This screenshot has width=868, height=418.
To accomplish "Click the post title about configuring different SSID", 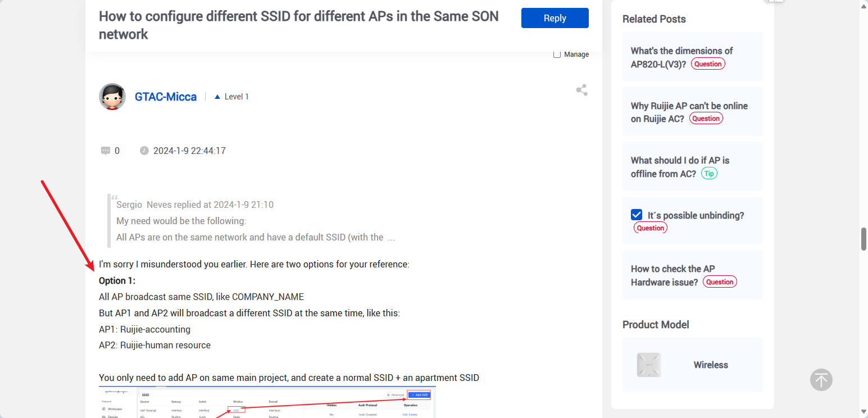I will click(299, 25).
